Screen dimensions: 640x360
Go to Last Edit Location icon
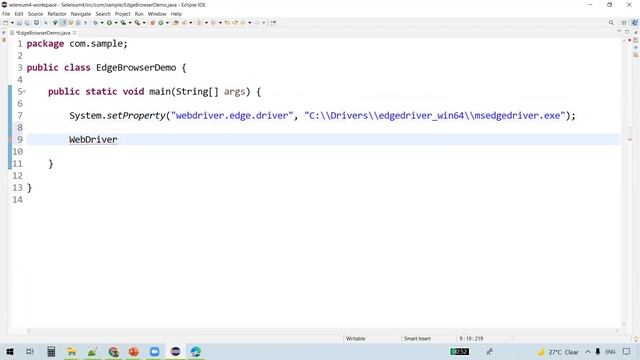point(227,23)
